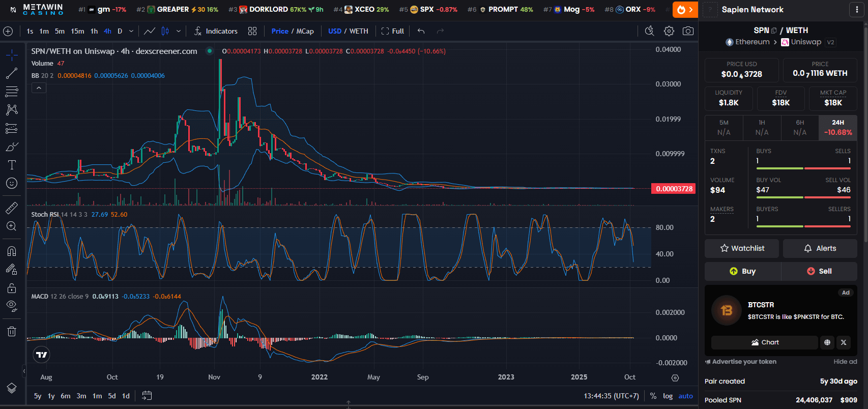The width and height of the screenshot is (868, 409).
Task: Expand chart style dropdown arrow
Action: pyautogui.click(x=179, y=31)
